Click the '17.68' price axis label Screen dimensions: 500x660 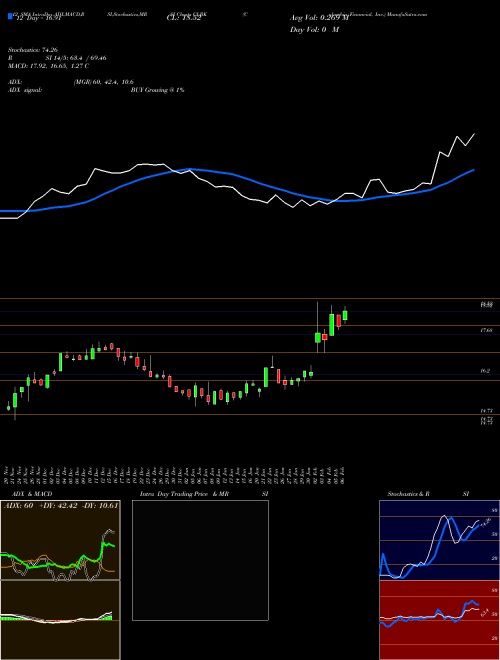(x=487, y=331)
